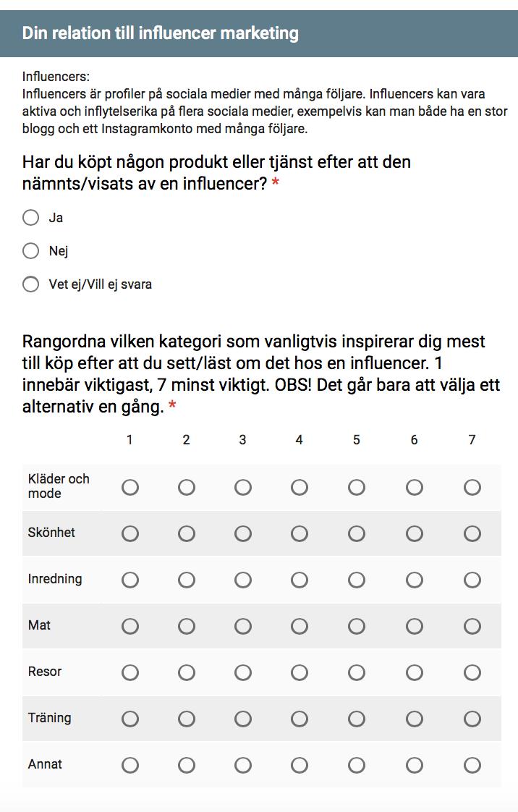Viewport: 518px width, 812px height.
Task: Rank Resor as 5
Action: (357, 673)
